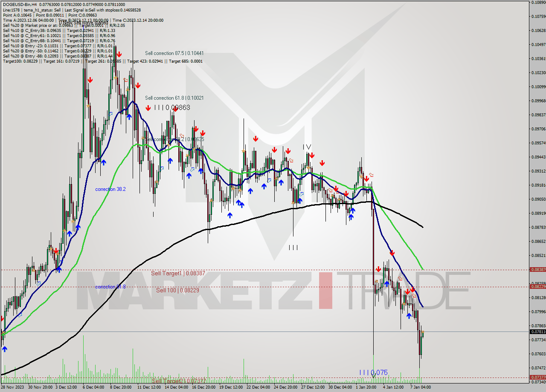This screenshot has width=546, height=392.
Task: Click the 0.07603 price axis label
Action: (539, 354)
